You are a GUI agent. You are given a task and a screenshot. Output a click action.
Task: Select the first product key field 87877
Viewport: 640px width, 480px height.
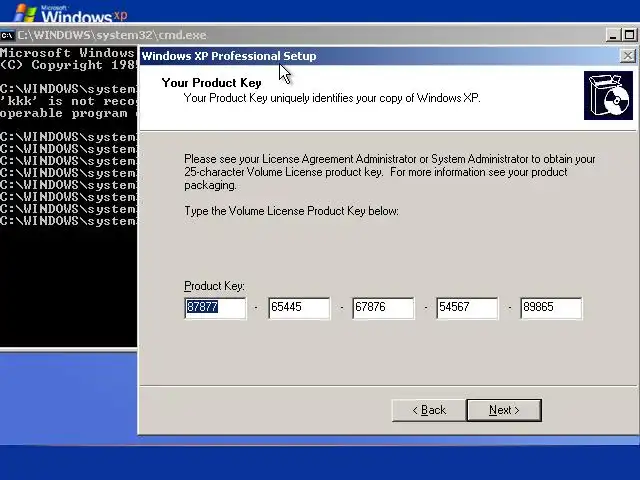click(x=215, y=308)
